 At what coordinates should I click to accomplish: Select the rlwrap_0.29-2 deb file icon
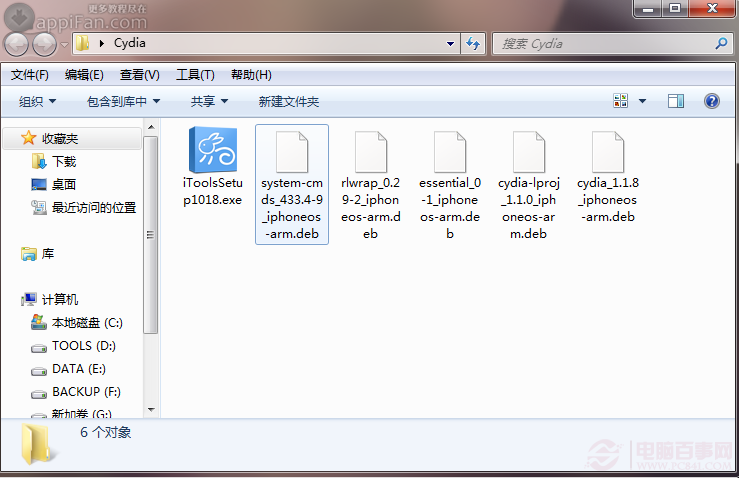click(x=371, y=152)
